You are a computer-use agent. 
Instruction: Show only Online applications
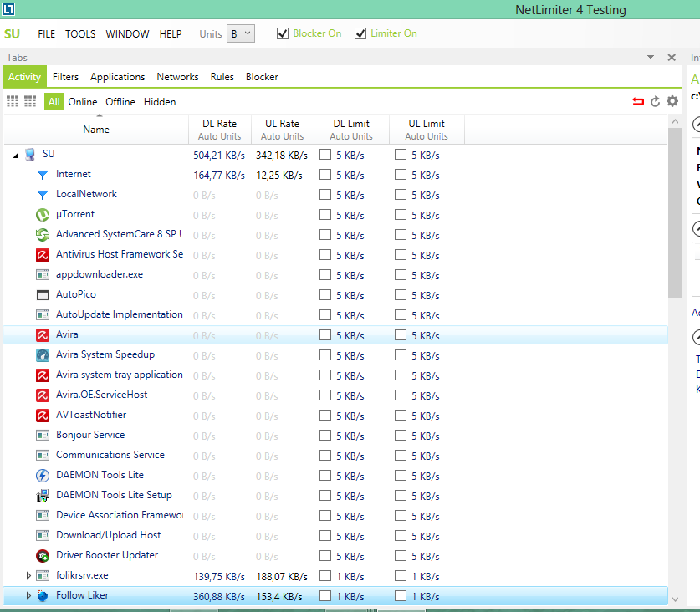(x=83, y=102)
